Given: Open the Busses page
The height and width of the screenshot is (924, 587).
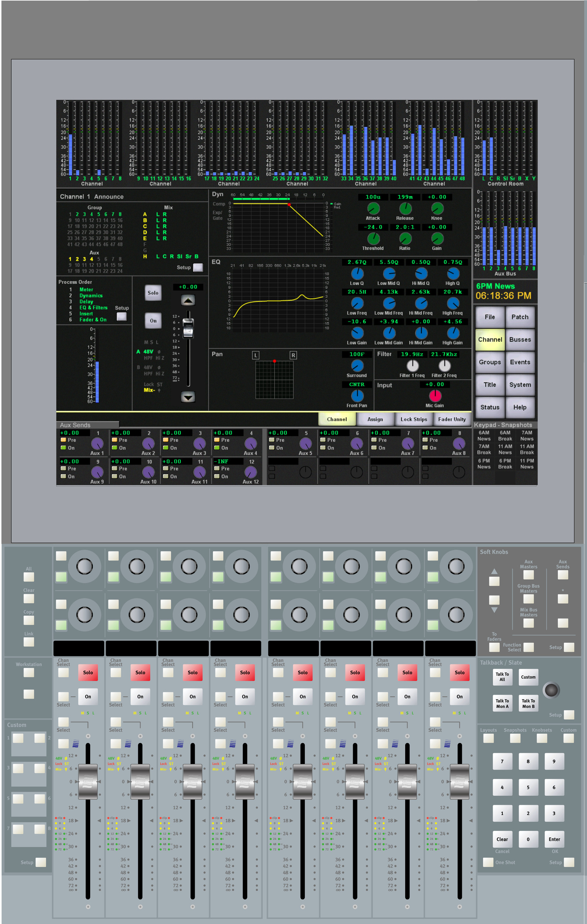Looking at the screenshot, I should pos(520,340).
